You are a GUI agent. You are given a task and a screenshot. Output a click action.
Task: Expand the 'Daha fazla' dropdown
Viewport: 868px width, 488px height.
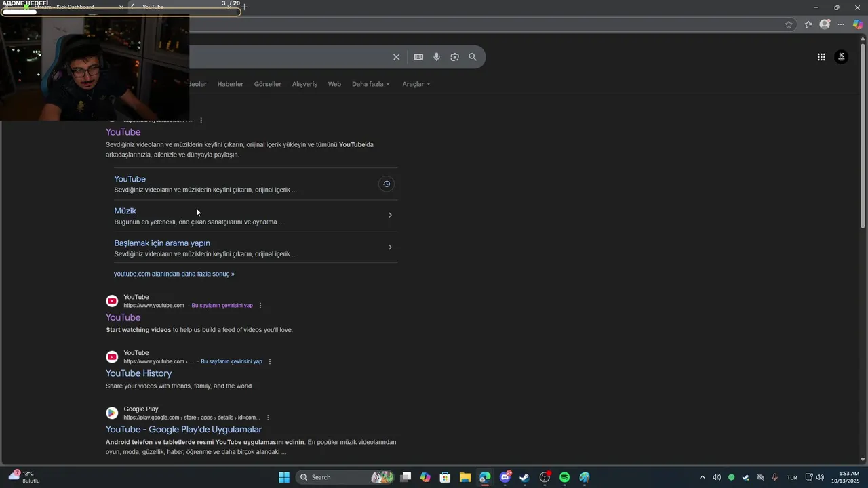point(371,84)
